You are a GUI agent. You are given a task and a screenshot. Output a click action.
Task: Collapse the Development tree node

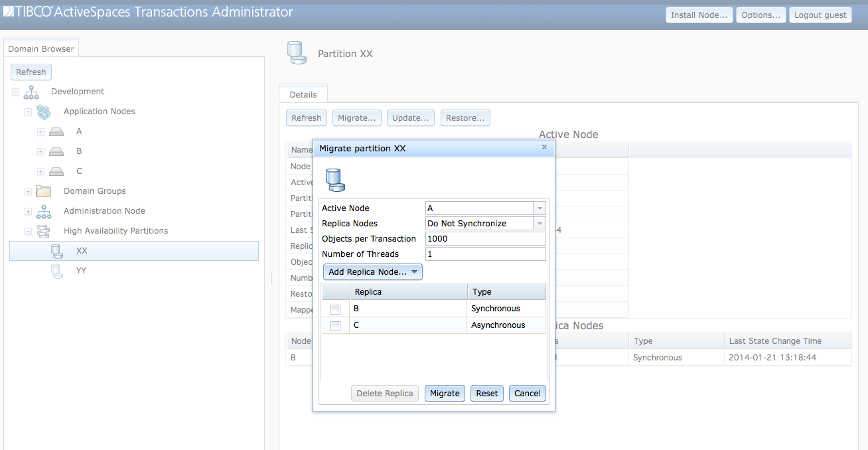point(15,91)
